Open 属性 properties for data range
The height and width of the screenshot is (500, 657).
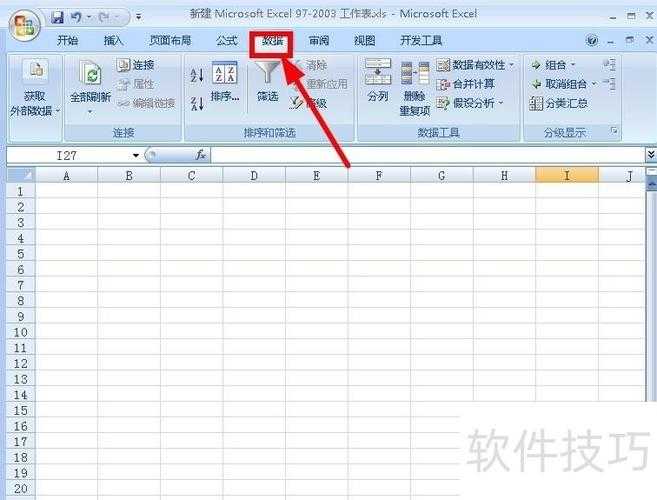(135, 84)
